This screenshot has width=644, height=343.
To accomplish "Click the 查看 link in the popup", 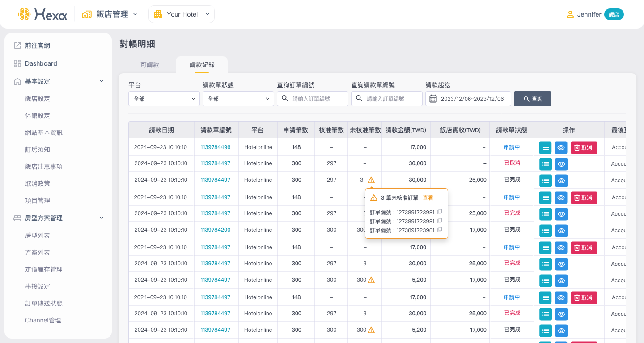I will pyautogui.click(x=428, y=197).
